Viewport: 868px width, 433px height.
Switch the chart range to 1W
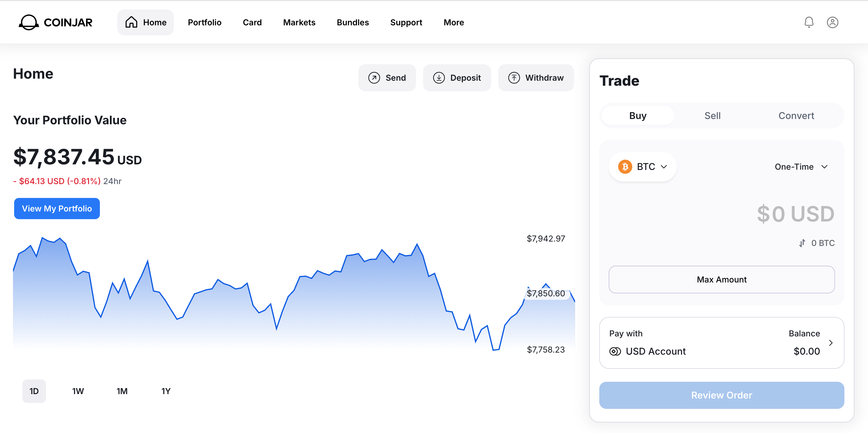(78, 391)
